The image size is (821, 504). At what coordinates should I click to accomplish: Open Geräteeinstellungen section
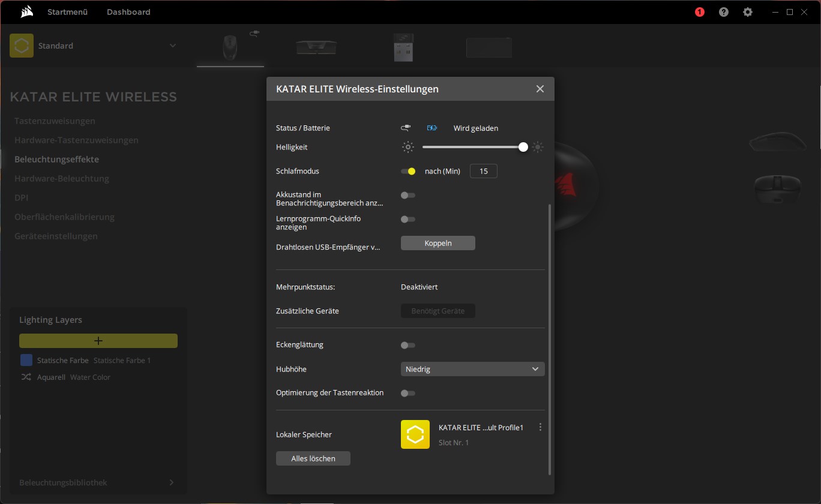point(56,236)
